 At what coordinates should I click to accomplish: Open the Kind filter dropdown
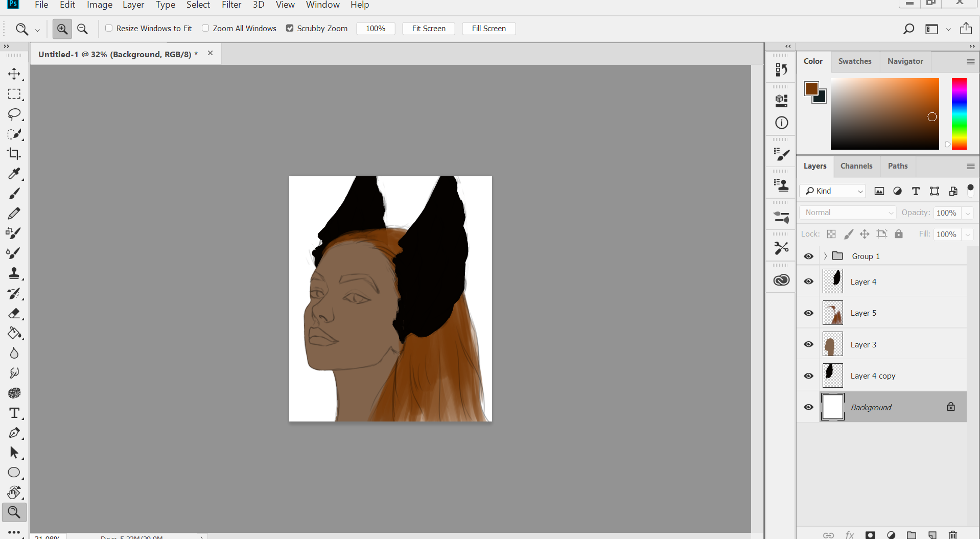(833, 191)
